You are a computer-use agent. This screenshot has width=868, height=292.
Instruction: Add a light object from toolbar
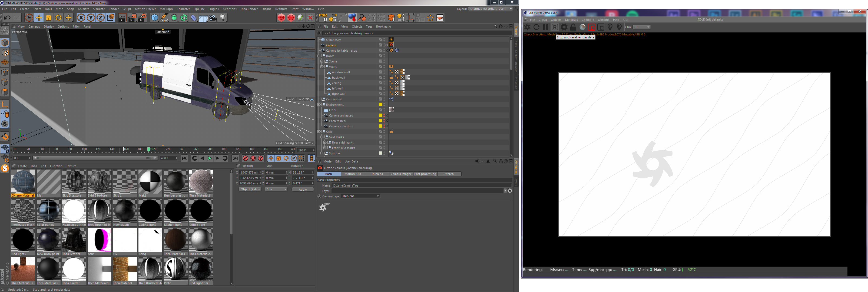[x=223, y=18]
